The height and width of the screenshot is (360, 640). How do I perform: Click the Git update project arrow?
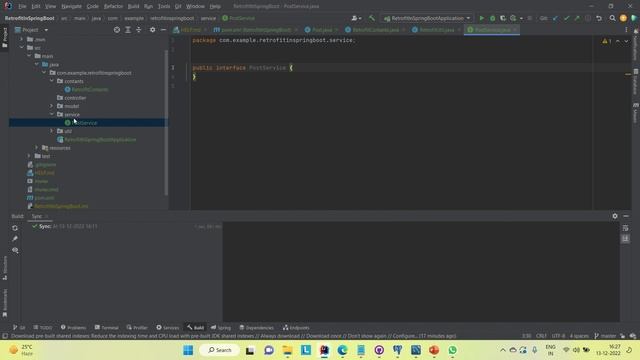click(555, 18)
